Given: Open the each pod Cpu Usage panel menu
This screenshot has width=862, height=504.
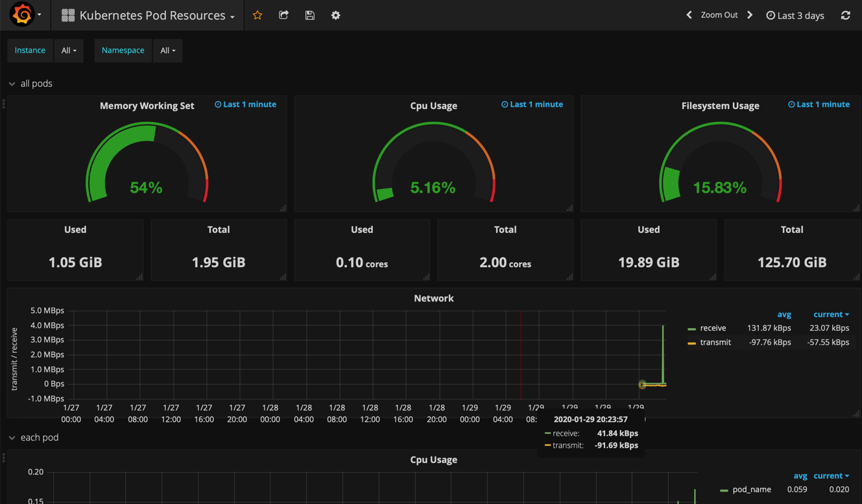Looking at the screenshot, I should 434,460.
